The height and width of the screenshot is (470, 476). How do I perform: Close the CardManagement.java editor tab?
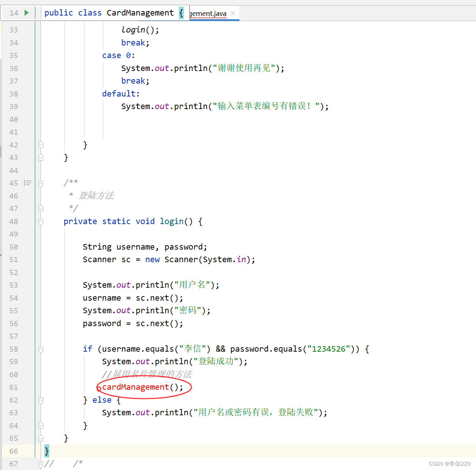coord(233,13)
